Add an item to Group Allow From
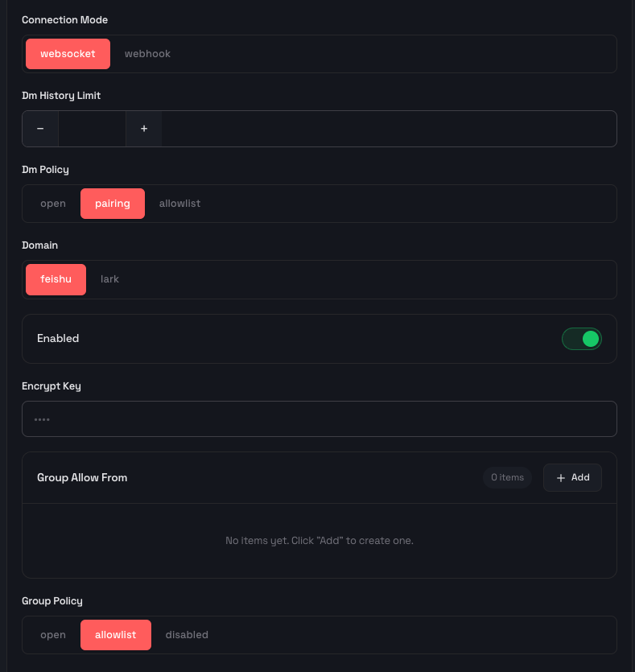Viewport: 635px width, 672px height. pos(572,477)
